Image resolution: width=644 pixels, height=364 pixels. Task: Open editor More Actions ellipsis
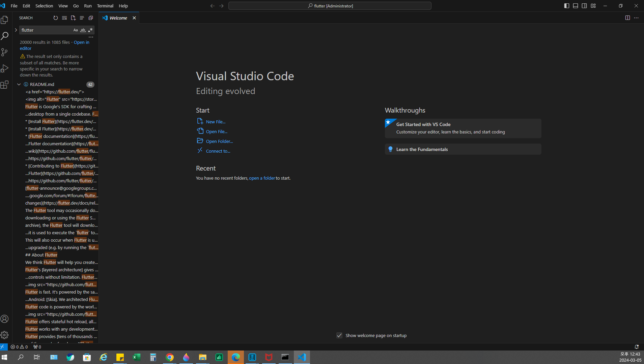coord(636,18)
